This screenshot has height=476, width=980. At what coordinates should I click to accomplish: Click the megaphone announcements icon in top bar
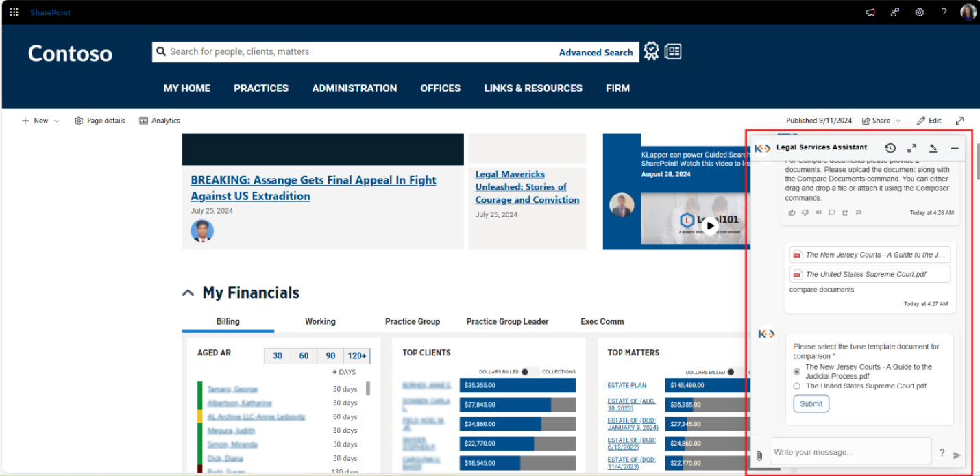click(x=870, y=12)
